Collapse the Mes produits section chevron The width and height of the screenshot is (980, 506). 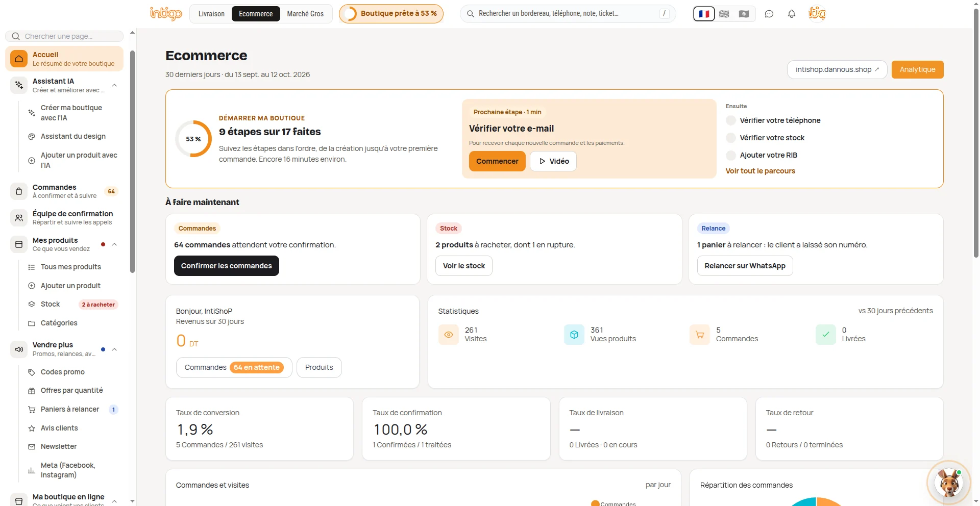point(114,244)
